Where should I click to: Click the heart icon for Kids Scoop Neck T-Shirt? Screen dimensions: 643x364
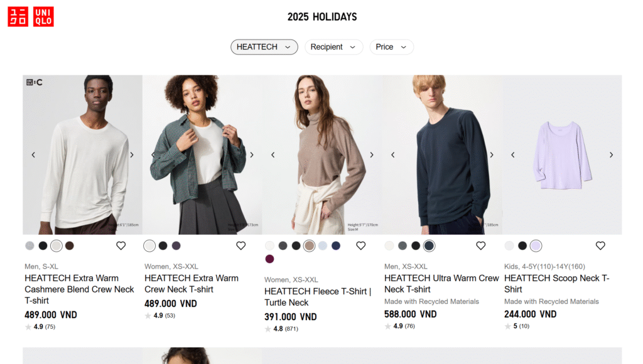pos(600,245)
